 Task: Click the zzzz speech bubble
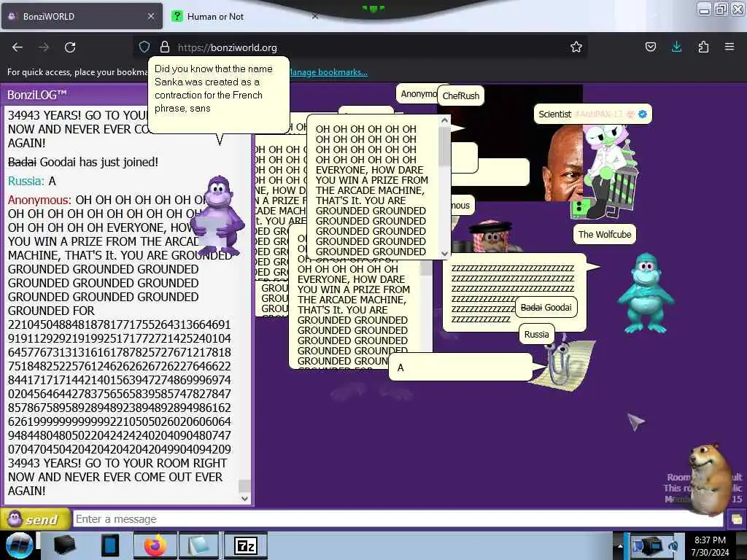514,294
